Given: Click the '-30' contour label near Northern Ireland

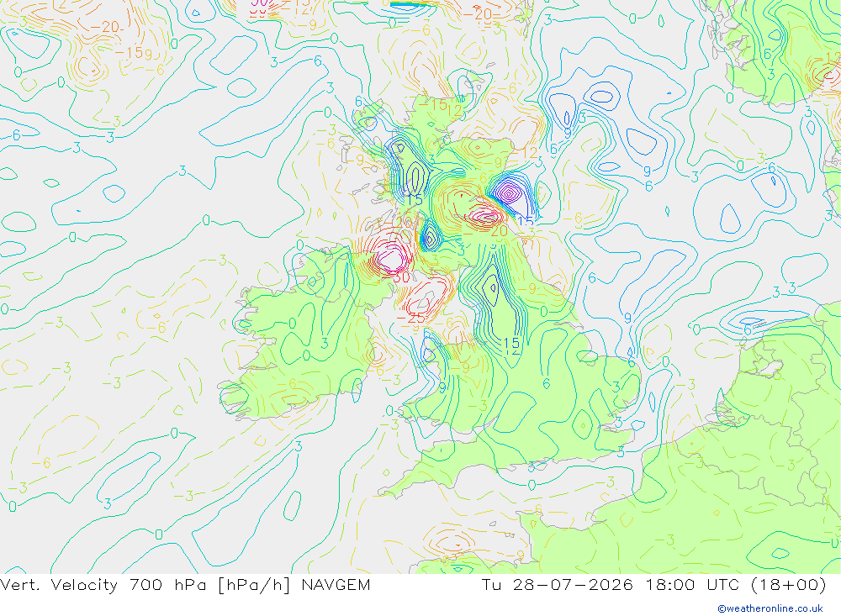Looking at the screenshot, I should (x=398, y=277).
